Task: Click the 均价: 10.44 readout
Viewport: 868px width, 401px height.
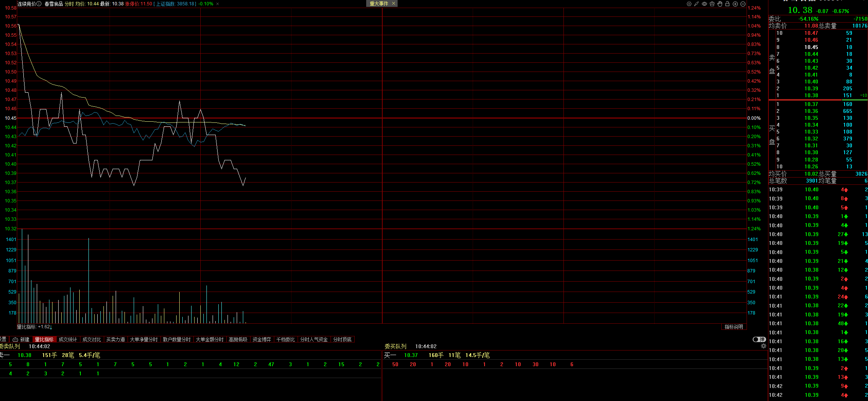Action: click(x=87, y=4)
